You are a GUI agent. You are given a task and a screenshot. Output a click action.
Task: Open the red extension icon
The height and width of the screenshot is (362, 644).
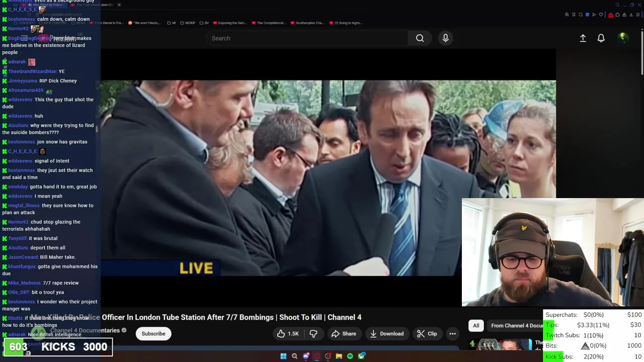(611, 15)
